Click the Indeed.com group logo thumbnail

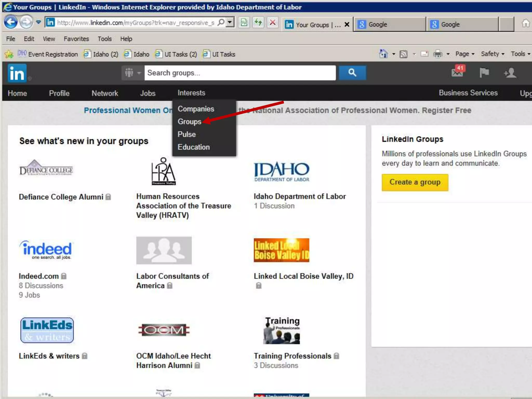[46, 250]
